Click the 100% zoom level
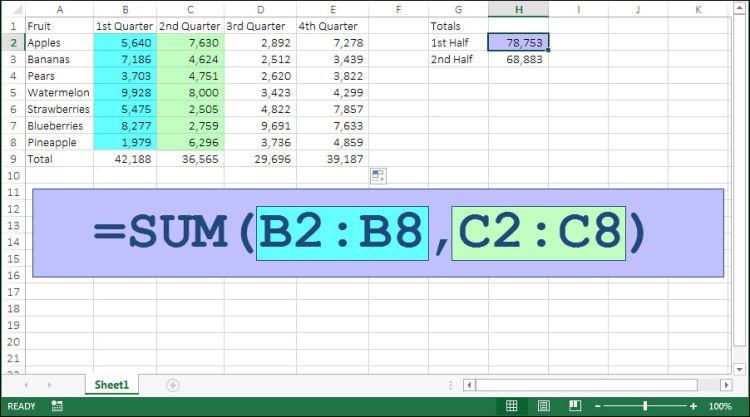Screen dimensions: 750x417 tap(720, 406)
